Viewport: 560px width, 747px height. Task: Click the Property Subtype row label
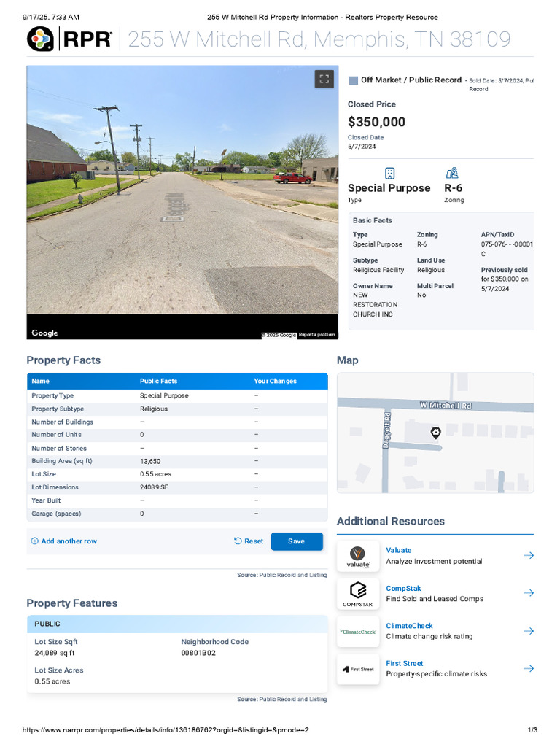(x=58, y=409)
